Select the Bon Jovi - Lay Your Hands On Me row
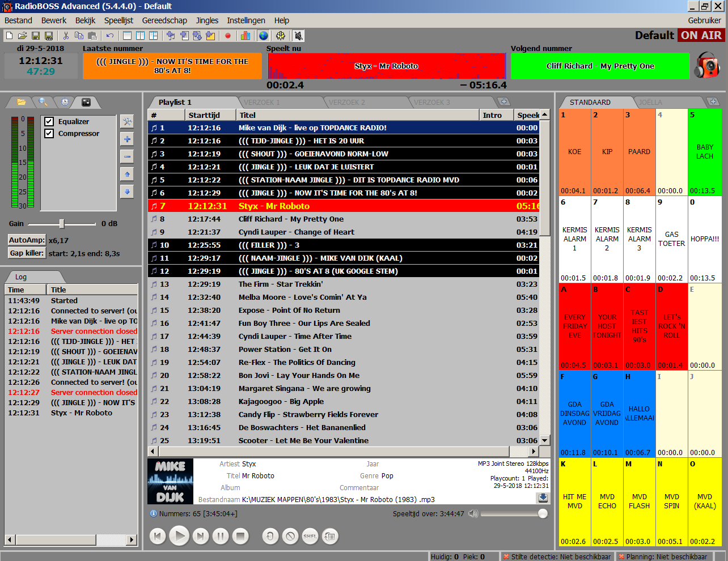 coord(344,376)
